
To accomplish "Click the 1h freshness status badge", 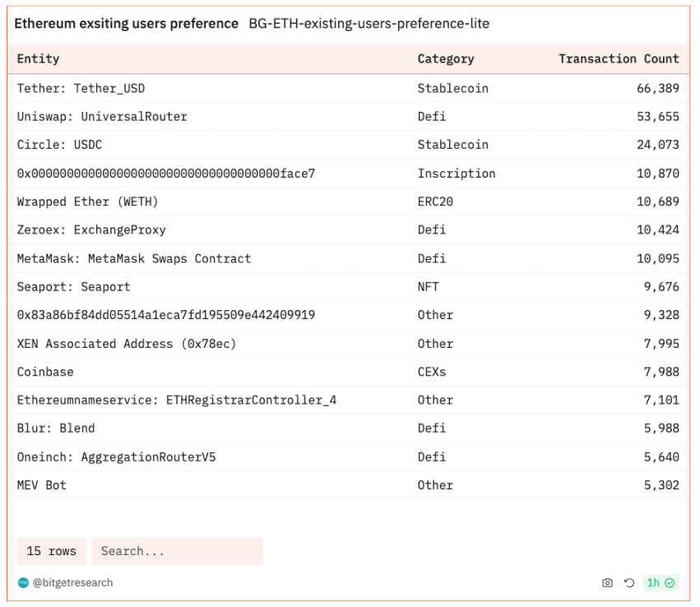I will pos(661,582).
